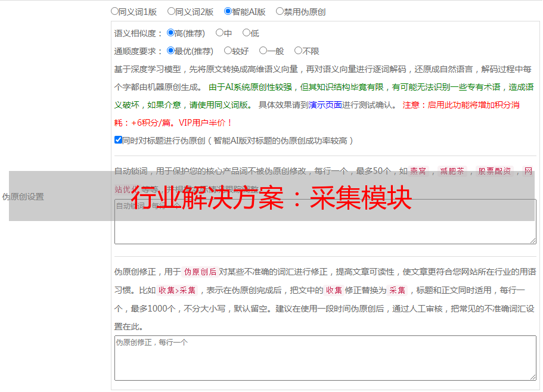Set 语义相似度 to 中
Image resolution: width=543 pixels, height=392 pixels.
[x=219, y=33]
